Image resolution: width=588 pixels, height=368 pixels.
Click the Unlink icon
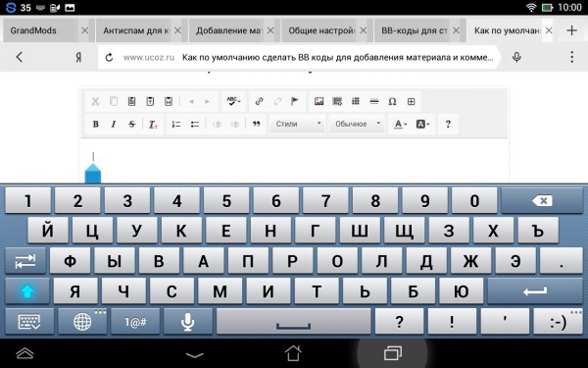coord(277,101)
